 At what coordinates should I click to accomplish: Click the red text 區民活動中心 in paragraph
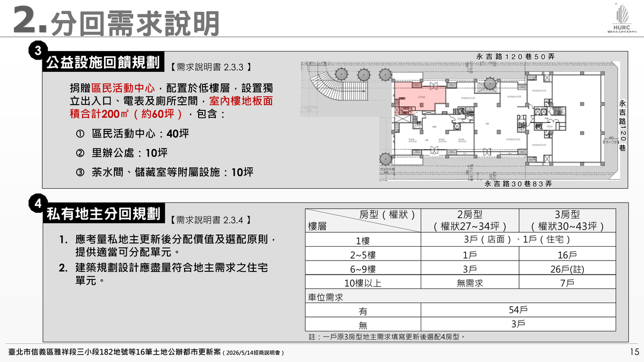click(x=123, y=87)
